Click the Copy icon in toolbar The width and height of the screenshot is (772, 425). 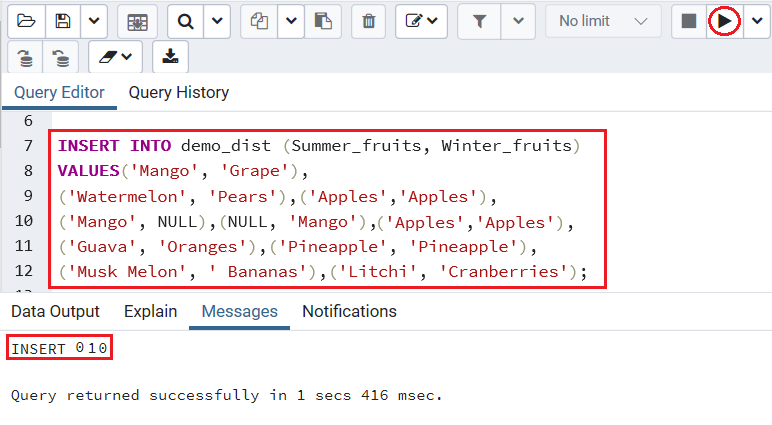pyautogui.click(x=259, y=21)
